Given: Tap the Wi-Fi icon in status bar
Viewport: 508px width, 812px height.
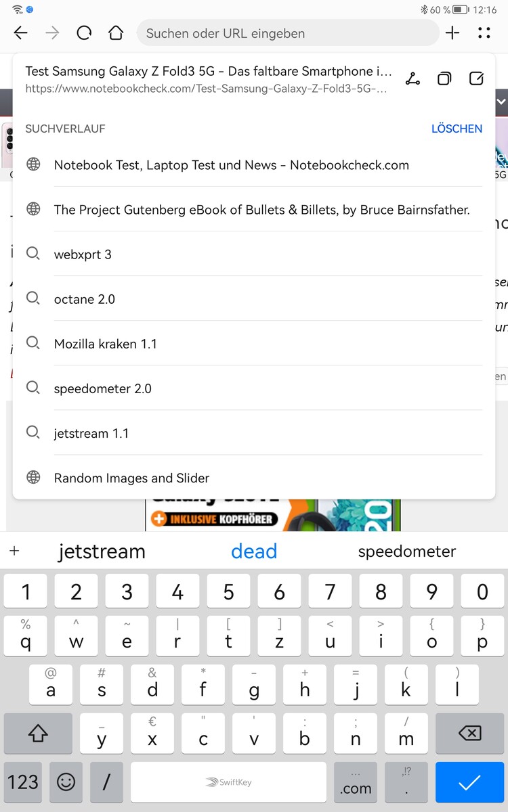Looking at the screenshot, I should point(18,9).
